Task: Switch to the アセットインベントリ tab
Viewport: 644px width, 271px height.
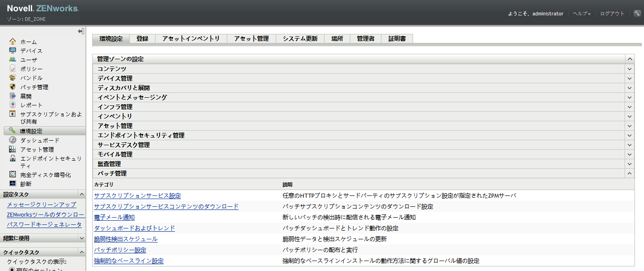Action: (x=191, y=39)
